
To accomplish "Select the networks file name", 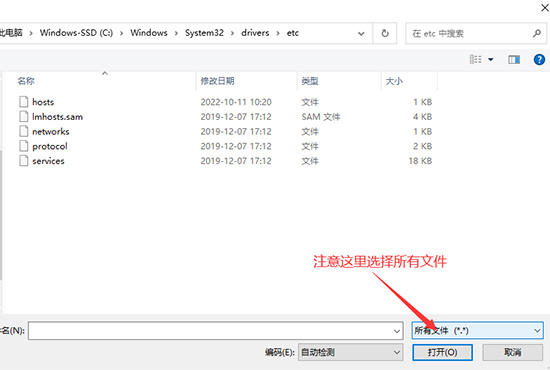I will (x=51, y=132).
